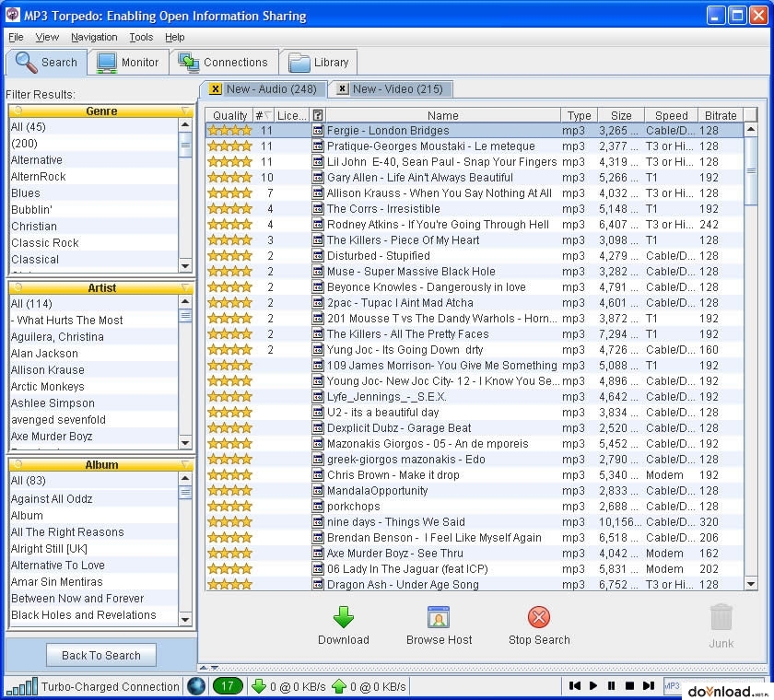774x700 pixels.
Task: Select the Search tab
Action: tap(47, 62)
